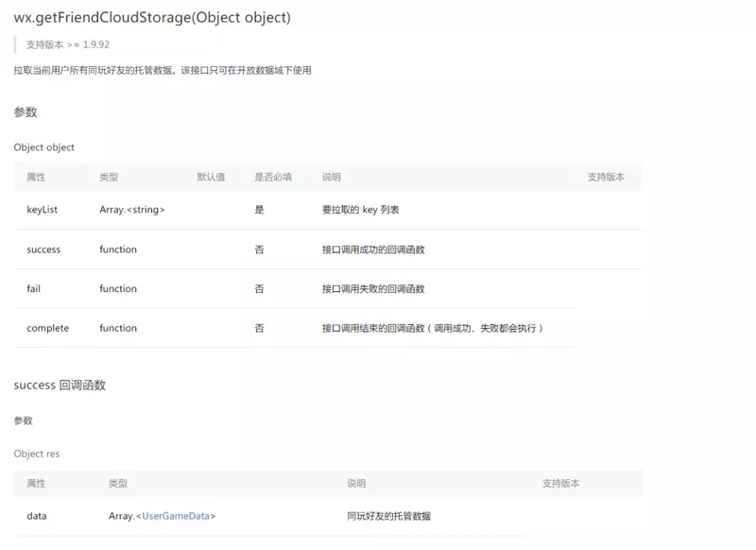Click the data property cell
Image resolution: width=756 pixels, height=550 pixels.
(37, 516)
